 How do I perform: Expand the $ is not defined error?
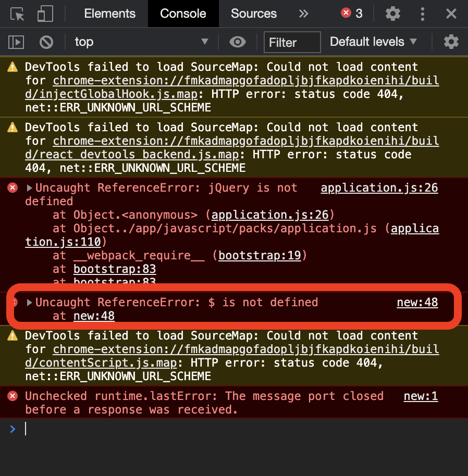pyautogui.click(x=29, y=303)
